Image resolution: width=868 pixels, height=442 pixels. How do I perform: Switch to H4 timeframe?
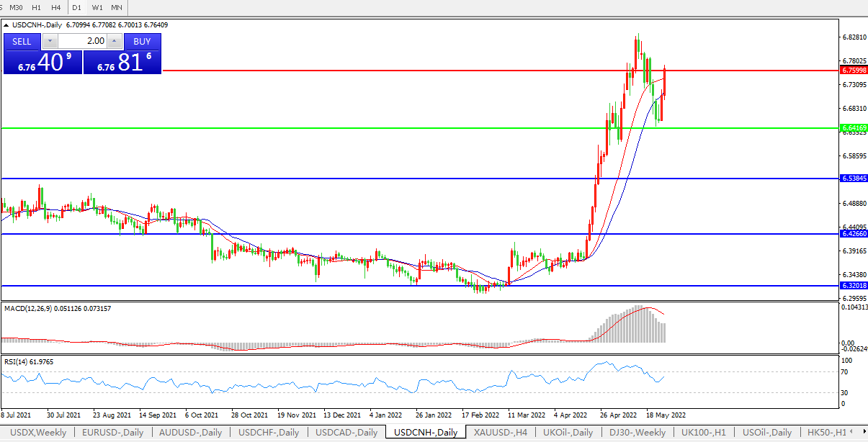click(x=55, y=7)
